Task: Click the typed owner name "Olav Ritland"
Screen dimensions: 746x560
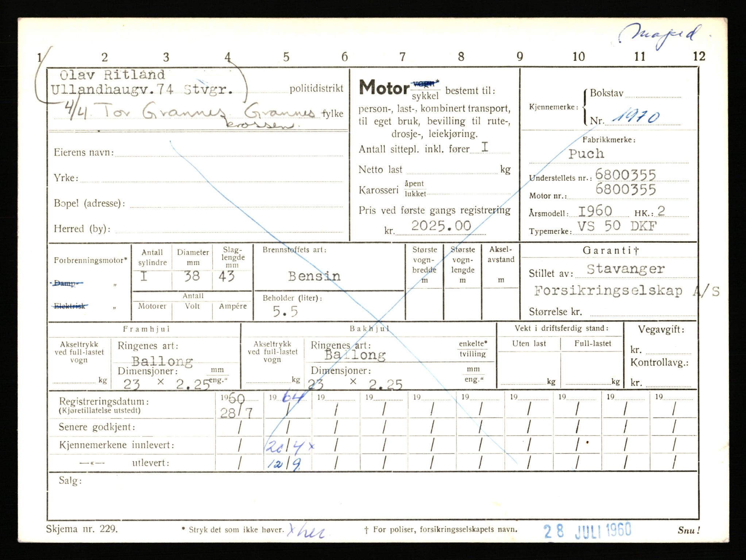Action: pos(112,75)
